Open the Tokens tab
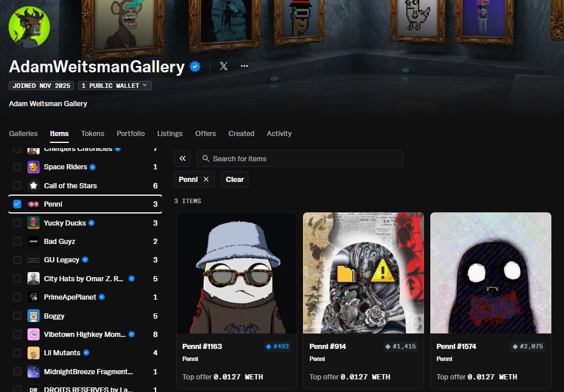Viewport: 564px width, 392px height. tap(92, 134)
